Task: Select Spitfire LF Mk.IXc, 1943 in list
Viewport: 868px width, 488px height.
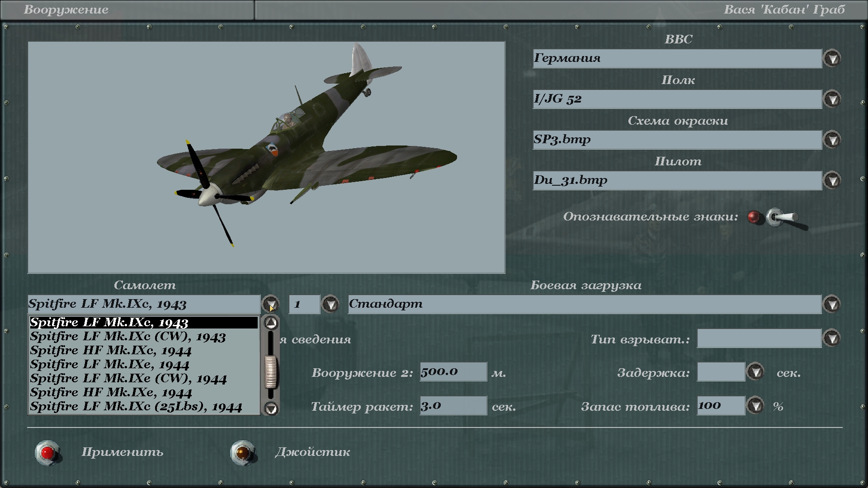Action: 144,322
